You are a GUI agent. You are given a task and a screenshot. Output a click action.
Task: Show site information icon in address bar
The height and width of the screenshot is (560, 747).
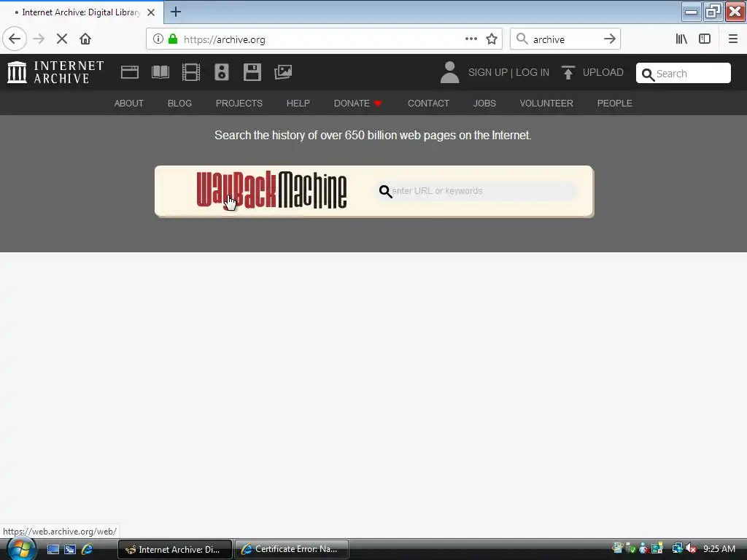pos(158,39)
